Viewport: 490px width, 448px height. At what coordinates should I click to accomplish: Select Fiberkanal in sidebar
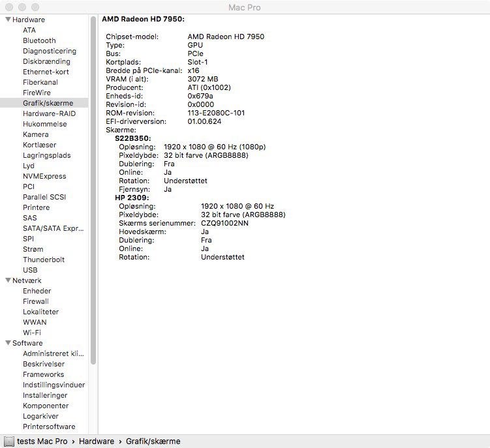(x=40, y=82)
